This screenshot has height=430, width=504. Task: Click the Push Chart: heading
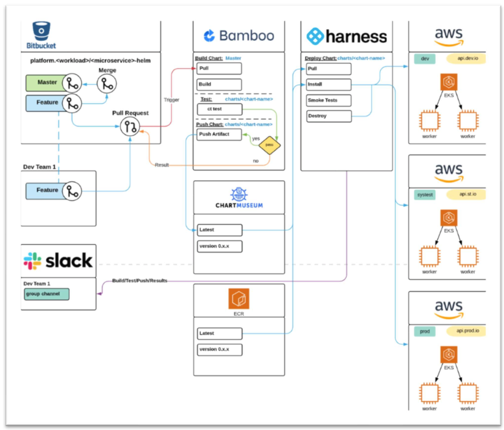(210, 125)
